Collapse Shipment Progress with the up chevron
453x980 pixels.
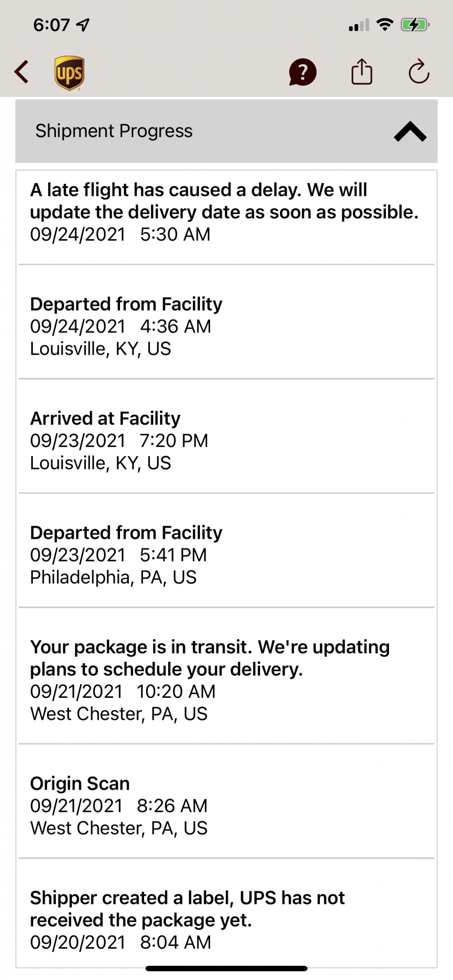pyautogui.click(x=410, y=131)
